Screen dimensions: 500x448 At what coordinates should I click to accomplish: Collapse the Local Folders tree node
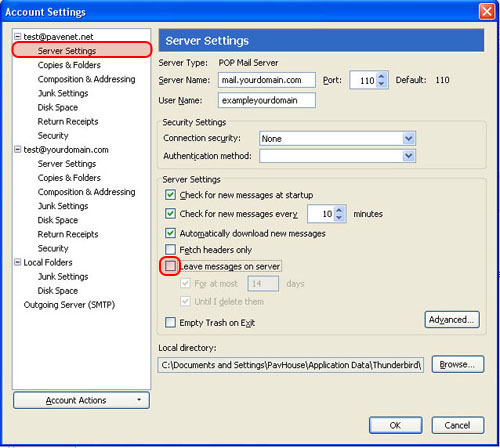(18, 262)
